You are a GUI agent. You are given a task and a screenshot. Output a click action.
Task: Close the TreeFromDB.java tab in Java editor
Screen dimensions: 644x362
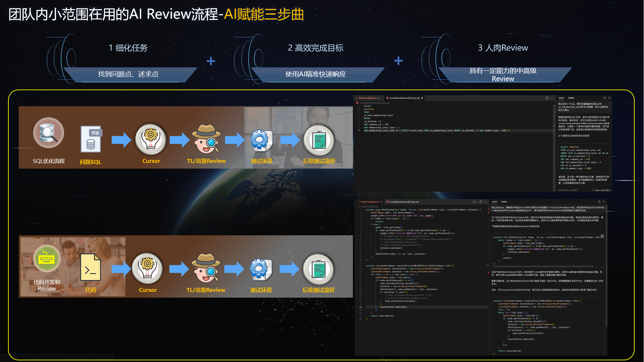382,202
